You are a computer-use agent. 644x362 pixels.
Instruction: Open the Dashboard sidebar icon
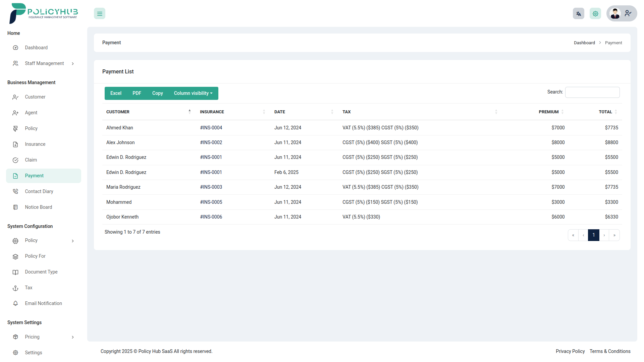[15, 48]
